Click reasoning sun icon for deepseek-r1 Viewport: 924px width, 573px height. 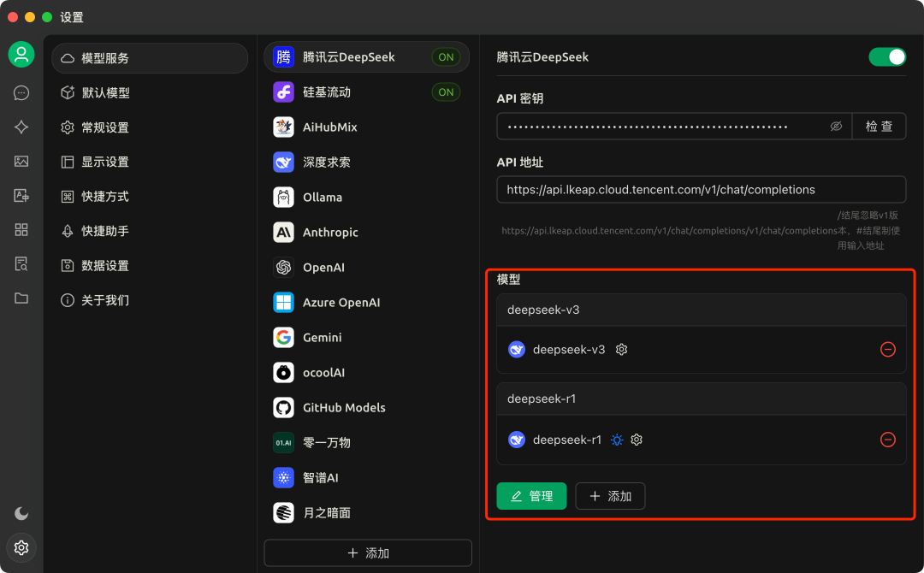617,440
